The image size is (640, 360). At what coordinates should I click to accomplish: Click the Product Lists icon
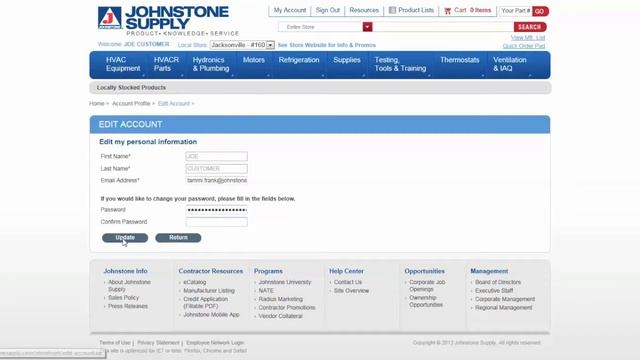[392, 10]
